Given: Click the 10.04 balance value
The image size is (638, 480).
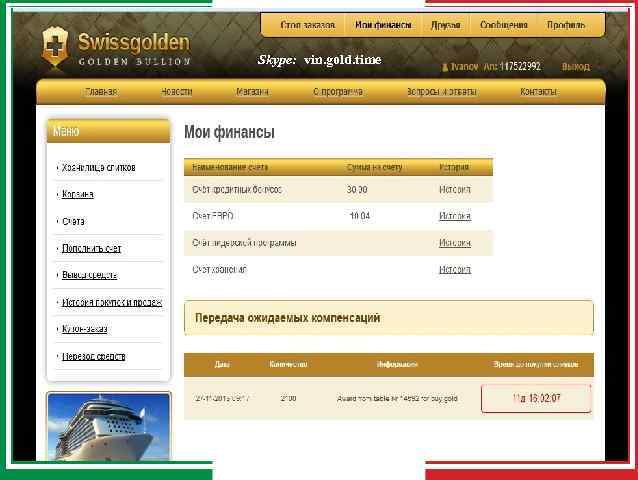Looking at the screenshot, I should [x=359, y=216].
